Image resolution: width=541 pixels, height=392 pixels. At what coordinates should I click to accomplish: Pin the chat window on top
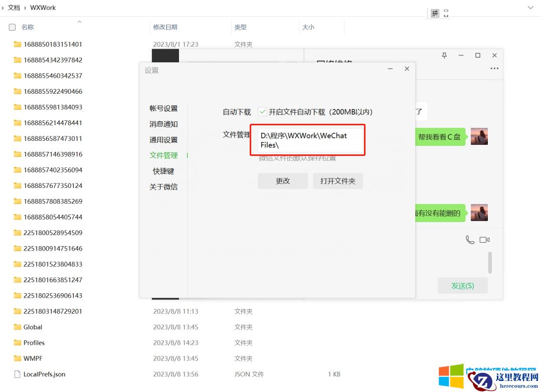(x=444, y=55)
